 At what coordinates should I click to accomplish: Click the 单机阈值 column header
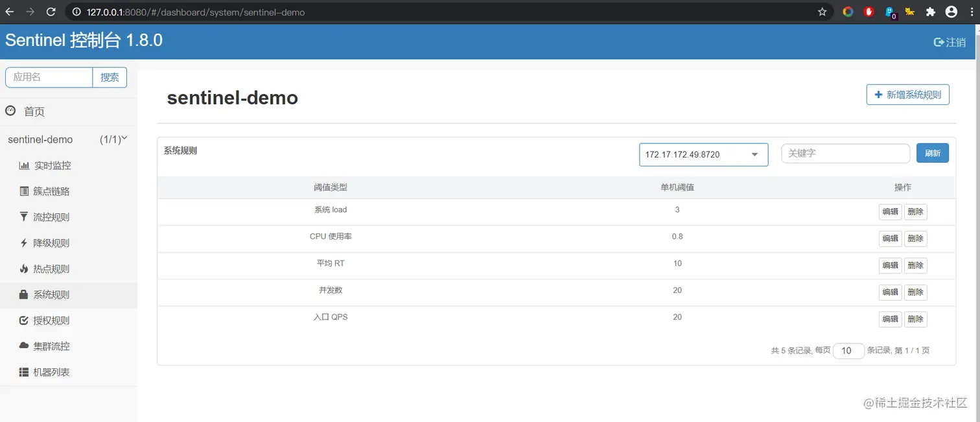click(x=677, y=187)
